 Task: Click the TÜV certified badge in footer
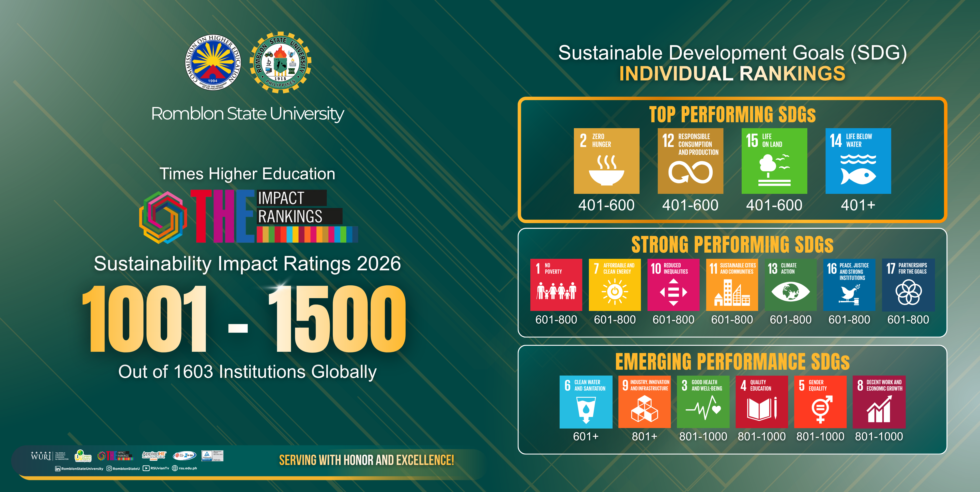[x=212, y=456]
